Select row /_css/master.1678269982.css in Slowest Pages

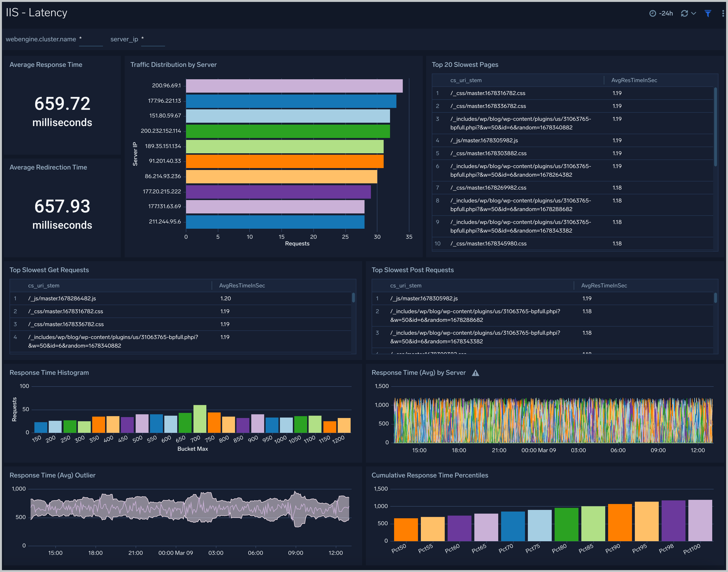[573, 188]
